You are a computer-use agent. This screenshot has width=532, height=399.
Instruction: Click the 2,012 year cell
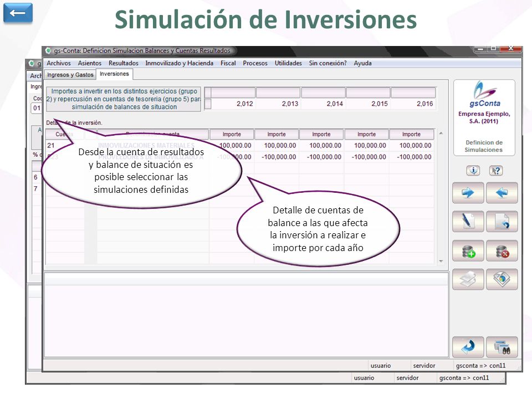pyautogui.click(x=233, y=104)
